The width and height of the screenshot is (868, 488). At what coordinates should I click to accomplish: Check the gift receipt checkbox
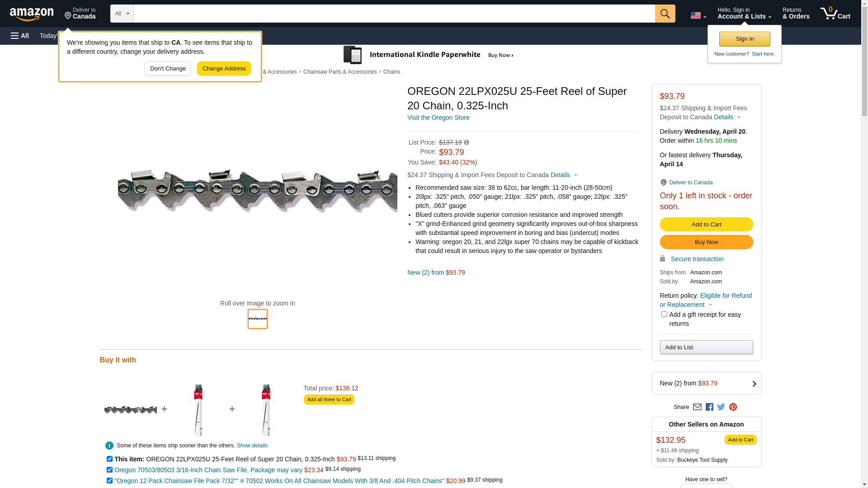pos(664,314)
